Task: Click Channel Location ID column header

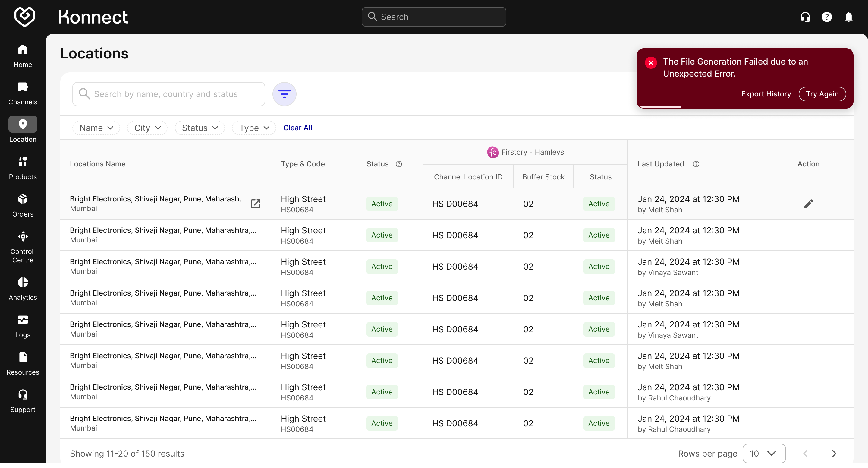Action: 468,177
